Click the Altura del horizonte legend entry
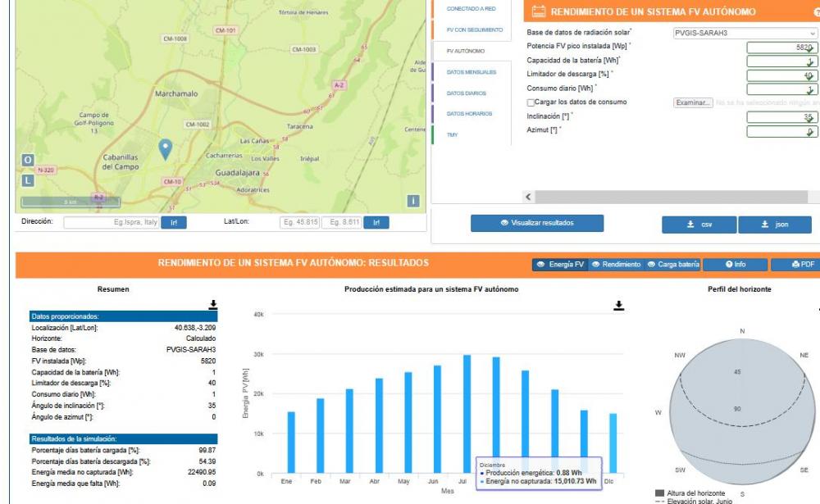Viewport: 820px width, 504px height. click(x=690, y=493)
